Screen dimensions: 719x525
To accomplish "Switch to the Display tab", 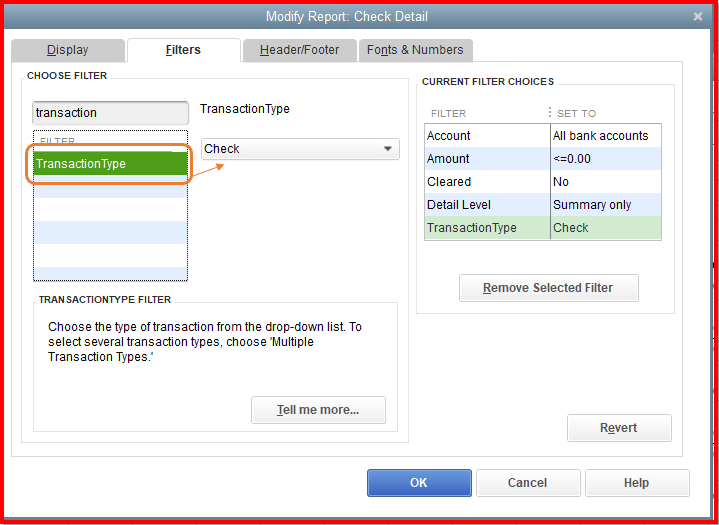I will pyautogui.click(x=68, y=50).
